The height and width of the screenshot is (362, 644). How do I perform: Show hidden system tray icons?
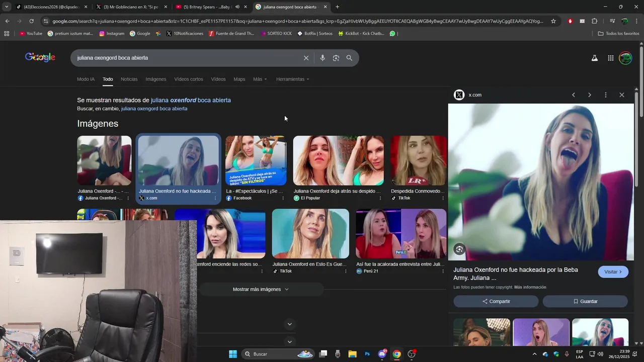[534, 354]
